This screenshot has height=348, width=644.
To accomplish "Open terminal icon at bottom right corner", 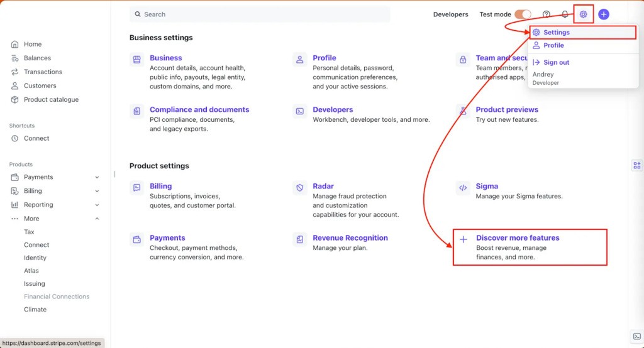I will [636, 337].
